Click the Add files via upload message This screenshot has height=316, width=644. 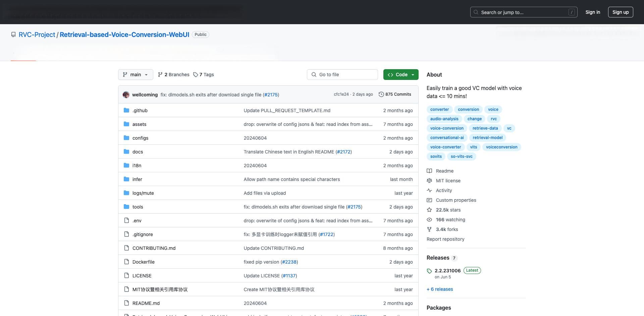[x=265, y=193]
